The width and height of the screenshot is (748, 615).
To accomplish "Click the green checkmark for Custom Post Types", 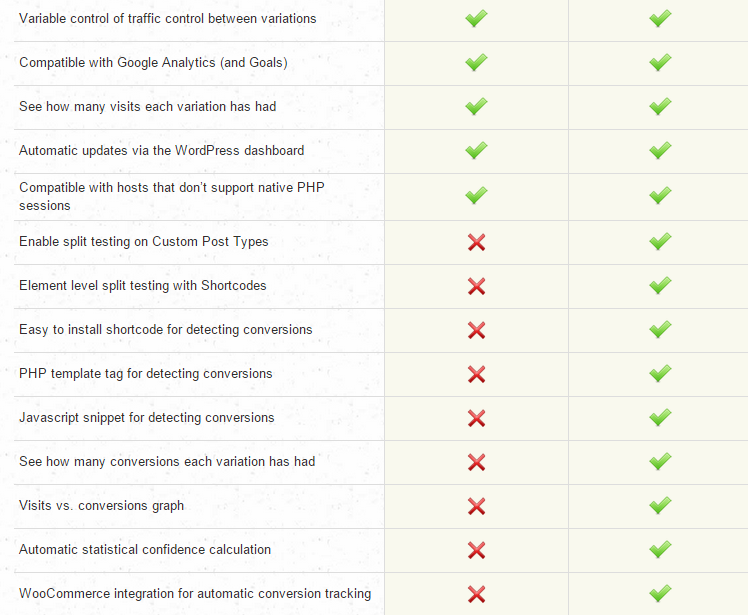I will [x=660, y=242].
